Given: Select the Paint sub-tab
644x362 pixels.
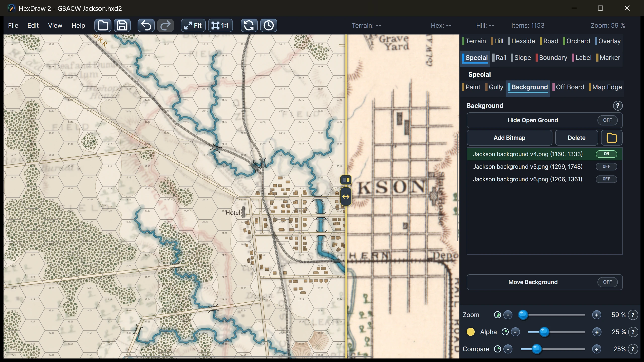Looking at the screenshot, I should pyautogui.click(x=471, y=87).
